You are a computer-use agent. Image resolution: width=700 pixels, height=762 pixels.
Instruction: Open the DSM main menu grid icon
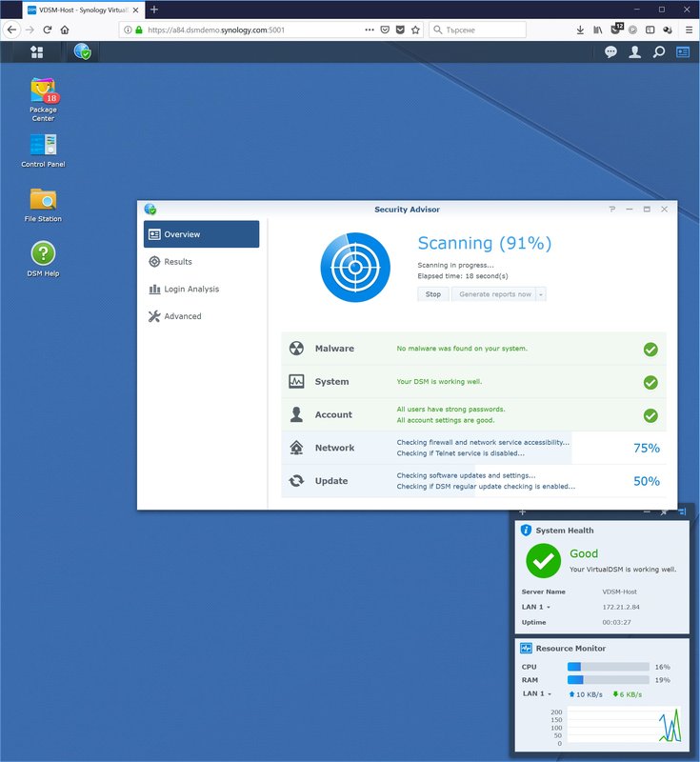(x=37, y=52)
